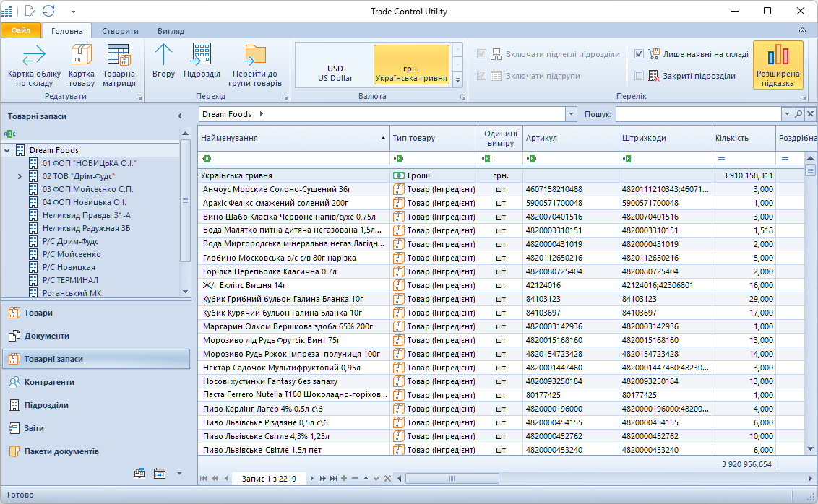
Task: Open the Картка обліку по складу tool
Action: 34,66
